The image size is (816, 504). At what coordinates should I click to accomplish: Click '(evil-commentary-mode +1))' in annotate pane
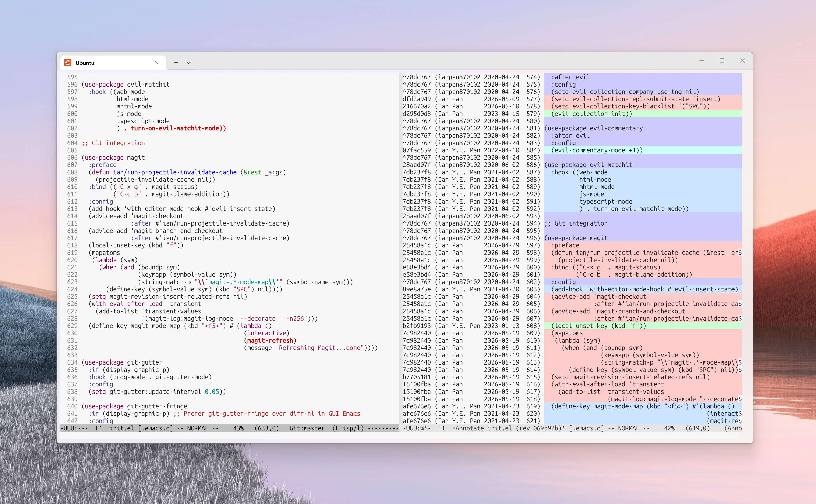coord(597,151)
